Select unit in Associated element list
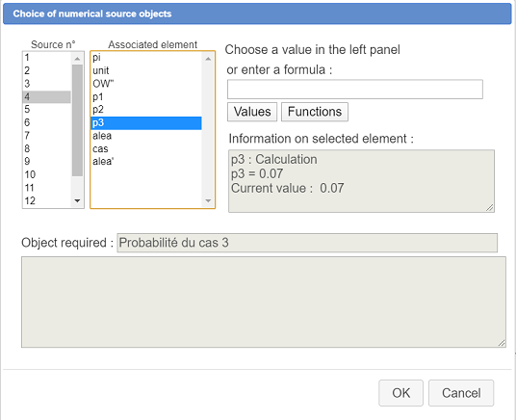 coord(146,71)
